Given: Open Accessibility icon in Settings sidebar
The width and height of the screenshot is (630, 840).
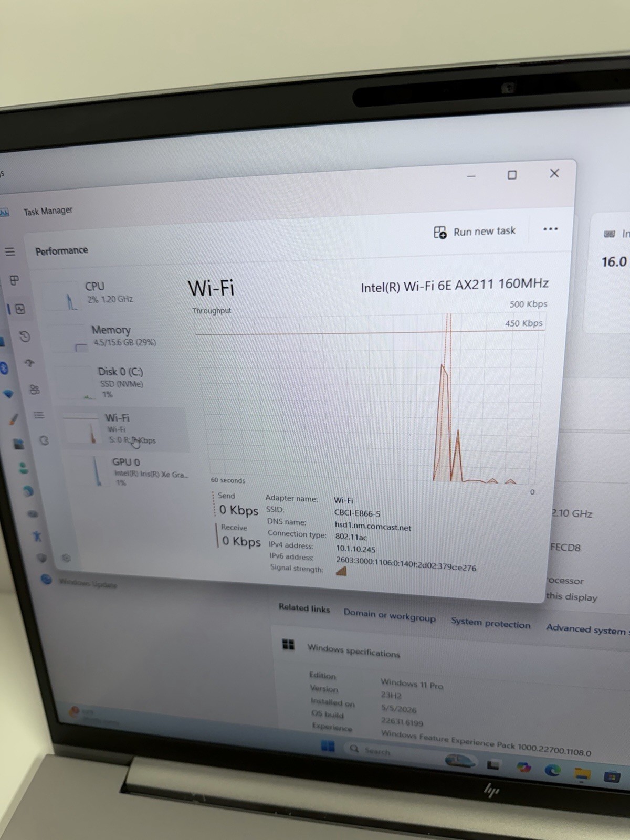Looking at the screenshot, I should click(36, 536).
